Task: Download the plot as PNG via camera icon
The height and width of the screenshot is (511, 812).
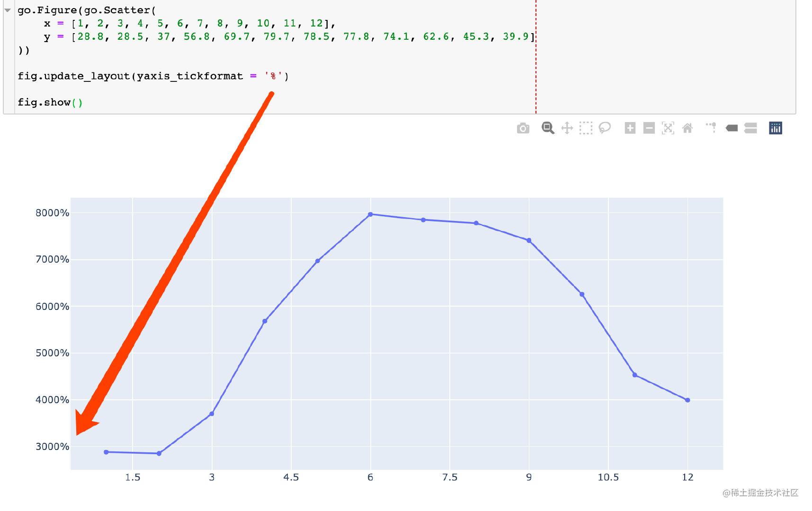Action: (x=523, y=128)
